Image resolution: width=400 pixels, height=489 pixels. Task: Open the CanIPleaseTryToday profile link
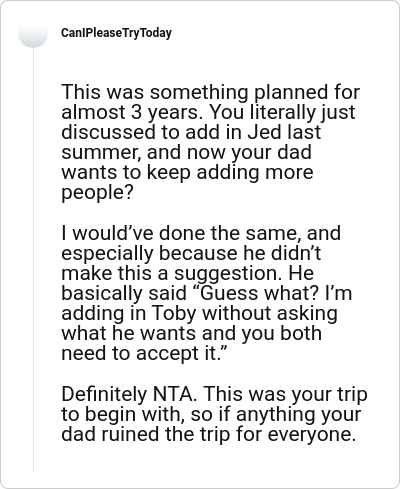116,33
